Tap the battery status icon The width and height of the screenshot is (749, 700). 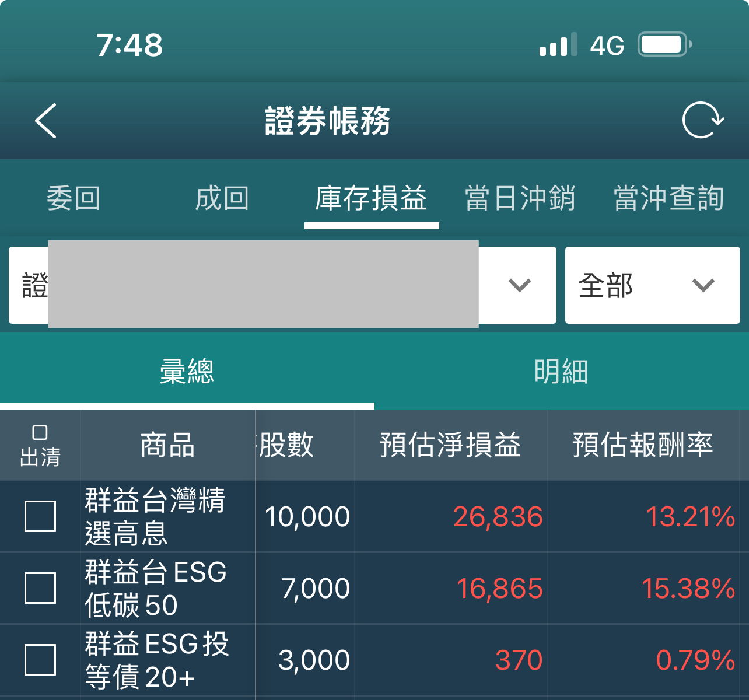pyautogui.click(x=664, y=44)
